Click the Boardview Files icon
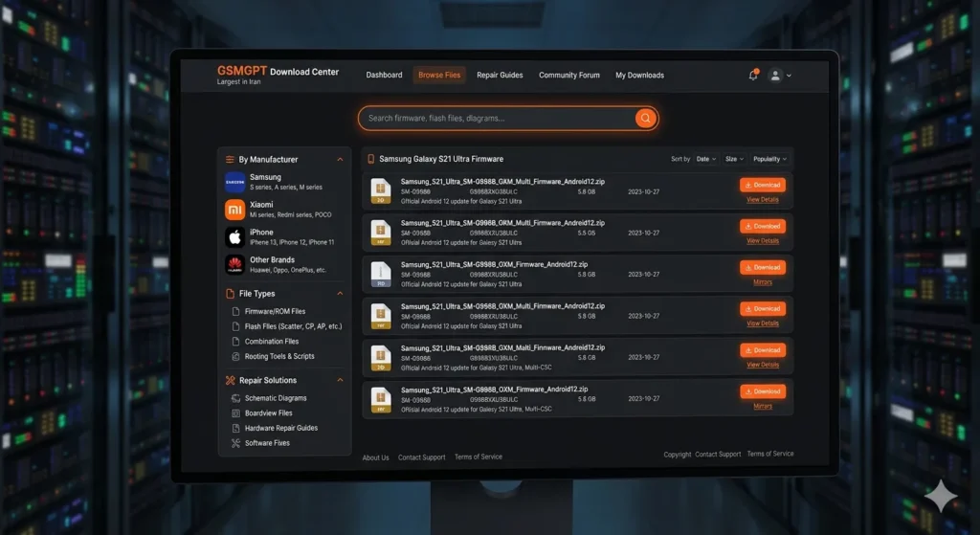The image size is (980, 535). click(235, 413)
